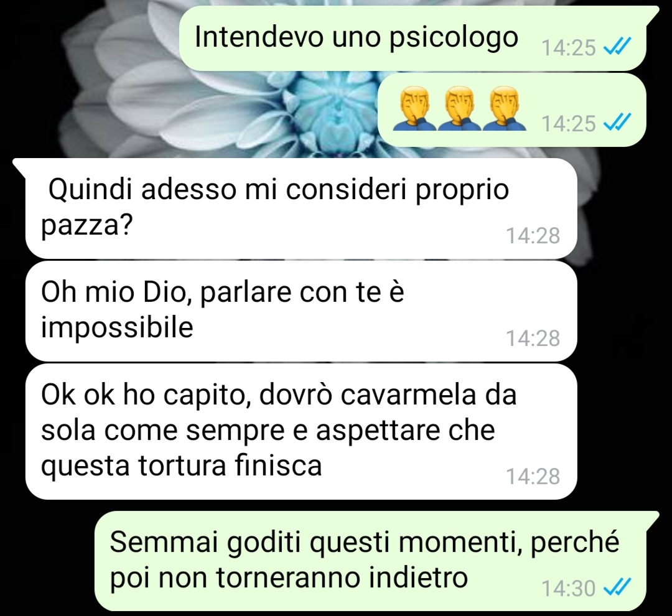672x616 pixels.
Task: Click the 14:28 timestamp on 'impossibile' message
Action: 533,338
